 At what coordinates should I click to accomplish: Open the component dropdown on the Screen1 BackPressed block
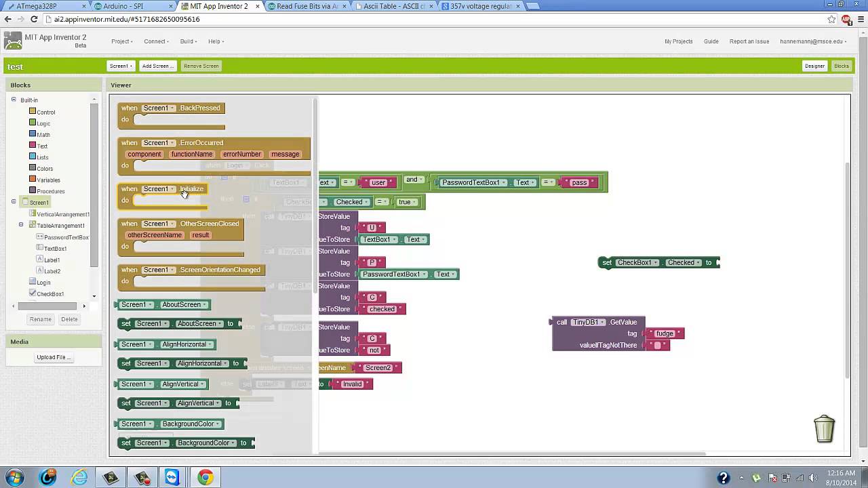point(159,108)
